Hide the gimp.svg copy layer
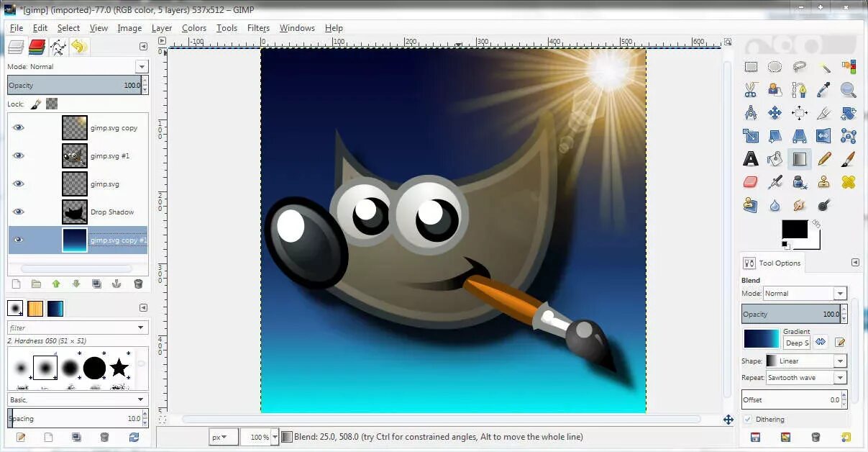The height and width of the screenshot is (452, 868). 19,127
